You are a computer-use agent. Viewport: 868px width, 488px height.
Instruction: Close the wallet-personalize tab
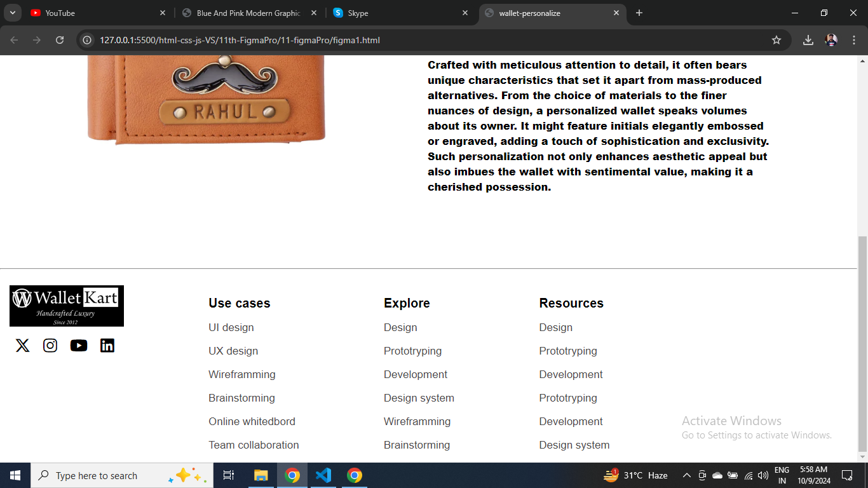(616, 13)
